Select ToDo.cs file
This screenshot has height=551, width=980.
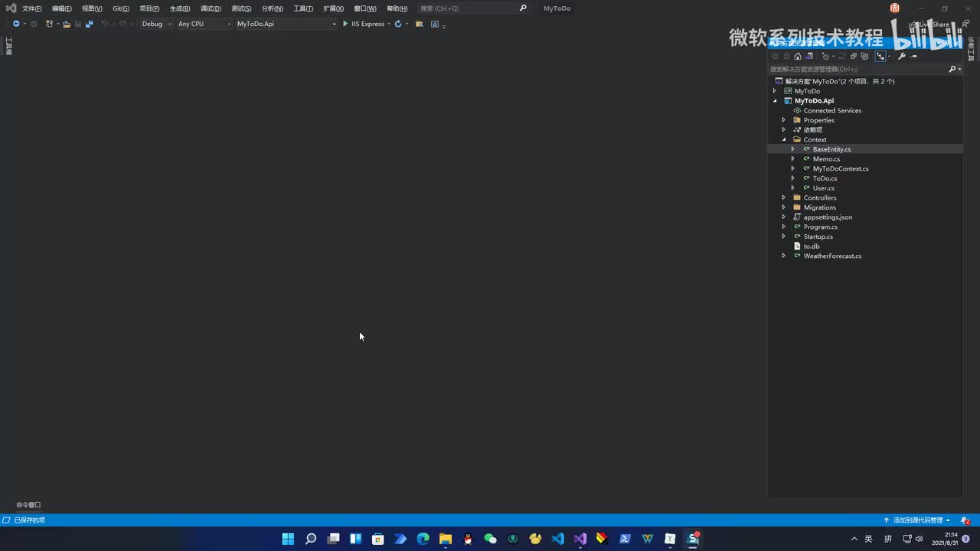click(x=825, y=178)
